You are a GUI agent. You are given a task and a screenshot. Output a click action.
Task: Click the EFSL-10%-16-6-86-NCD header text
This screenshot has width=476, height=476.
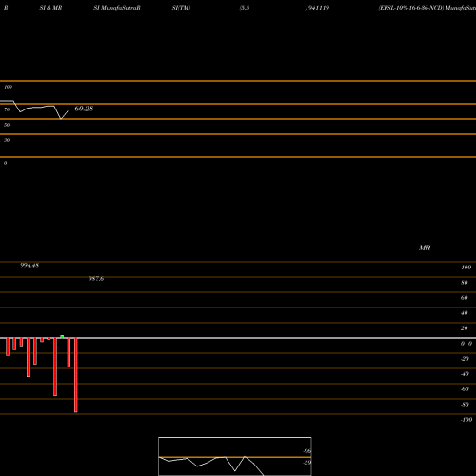(x=410, y=8)
